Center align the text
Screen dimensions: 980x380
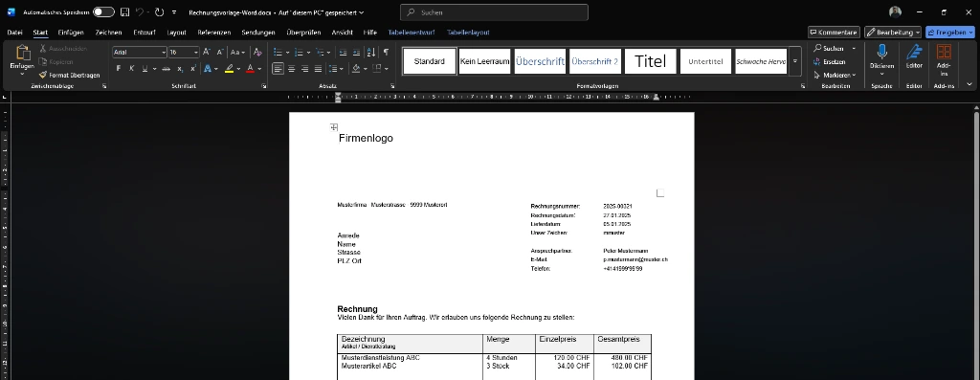coord(291,69)
